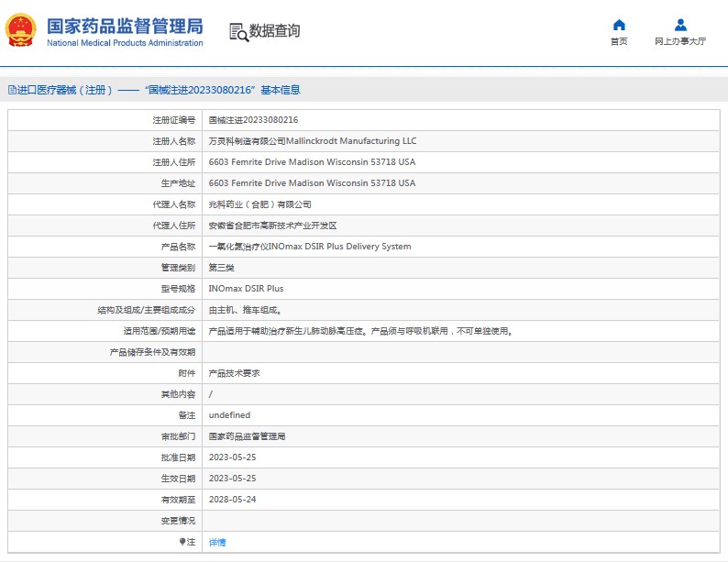The height and width of the screenshot is (562, 728).
Task: Select approval date 2023-05-25 in 批准日期 row
Action: coord(233,457)
